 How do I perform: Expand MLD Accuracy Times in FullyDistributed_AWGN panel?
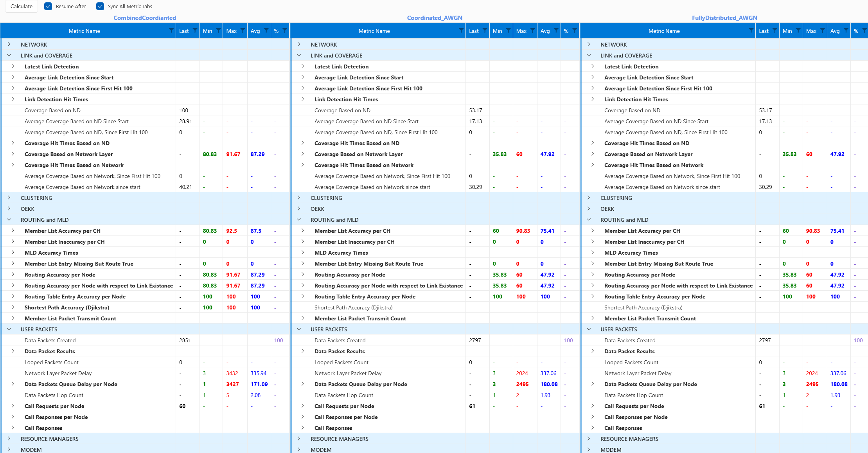(593, 253)
